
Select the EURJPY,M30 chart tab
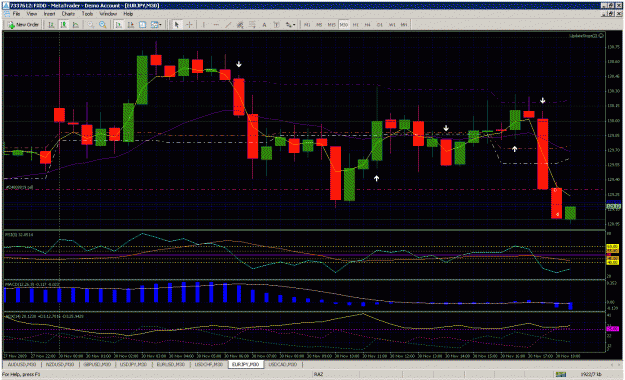tap(246, 364)
